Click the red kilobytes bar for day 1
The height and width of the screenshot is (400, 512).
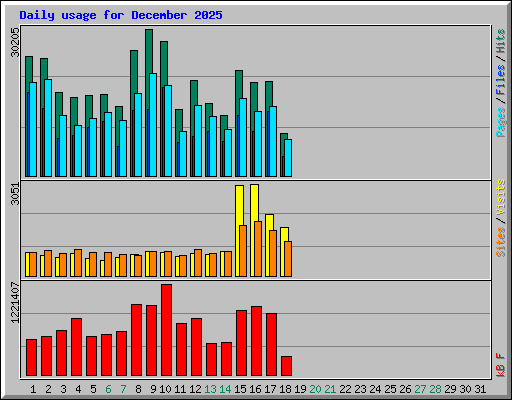(x=32, y=357)
